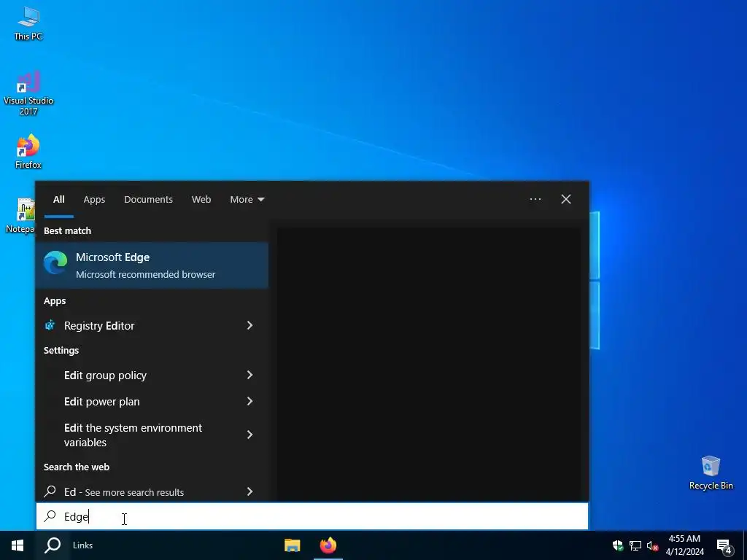Close the search panel

click(x=566, y=199)
